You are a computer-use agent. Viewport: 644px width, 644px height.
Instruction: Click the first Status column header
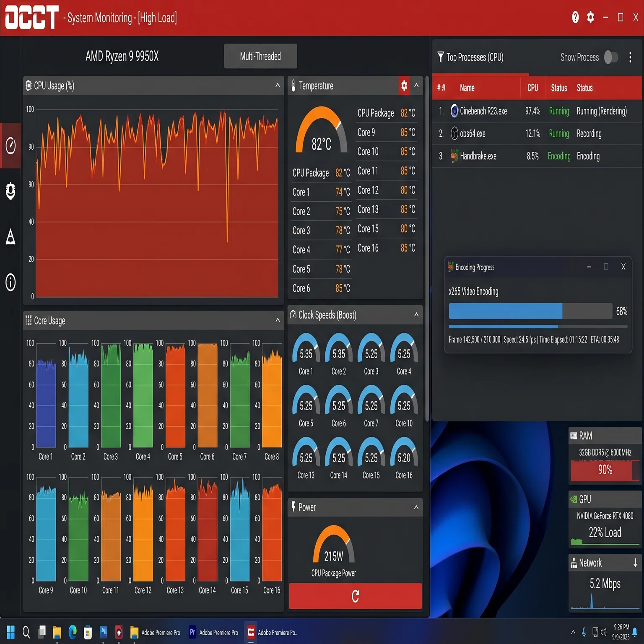559,88
